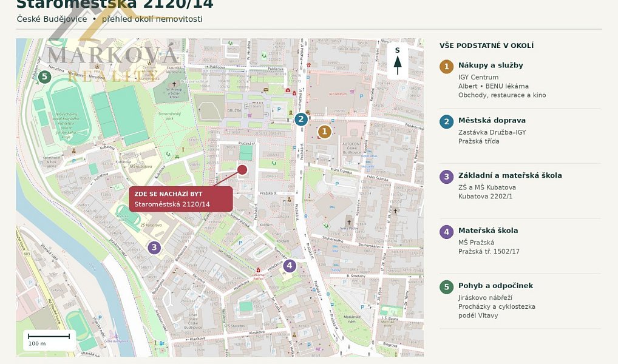
Task: Select purple marker 4 near Holečkova street
Action: click(x=290, y=266)
